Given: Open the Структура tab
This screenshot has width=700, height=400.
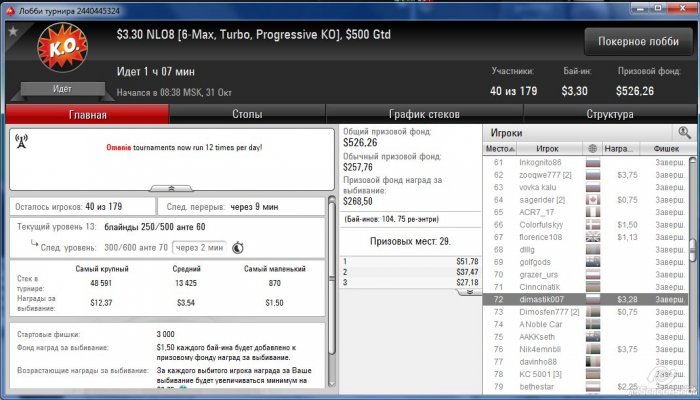Looking at the screenshot, I should pyautogui.click(x=610, y=114).
